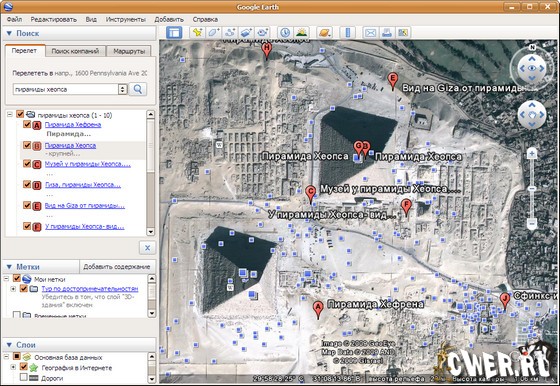This screenshot has width=560, height=386.
Task: Collapse the Слои panel triangle
Action: pyautogui.click(x=9, y=345)
